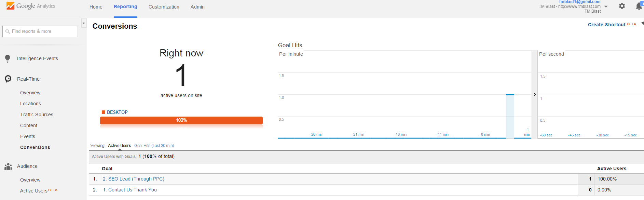Open Real-Time Locations report
Viewport: 644px width, 200px height.
pyautogui.click(x=30, y=104)
